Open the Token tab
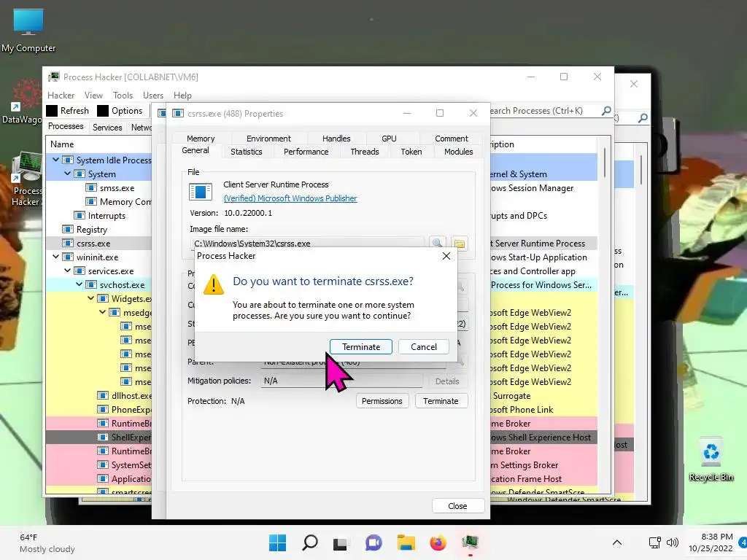 411,152
